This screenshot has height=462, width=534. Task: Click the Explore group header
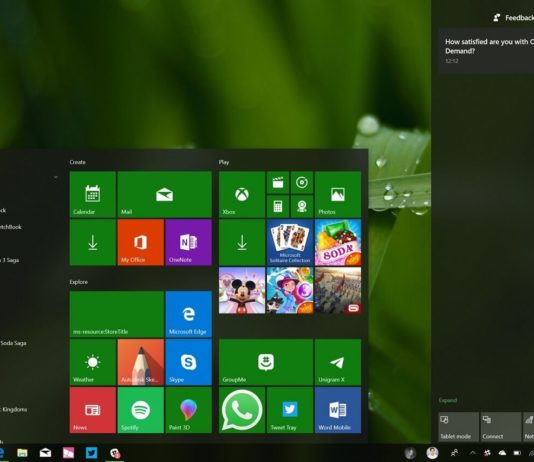click(x=79, y=282)
